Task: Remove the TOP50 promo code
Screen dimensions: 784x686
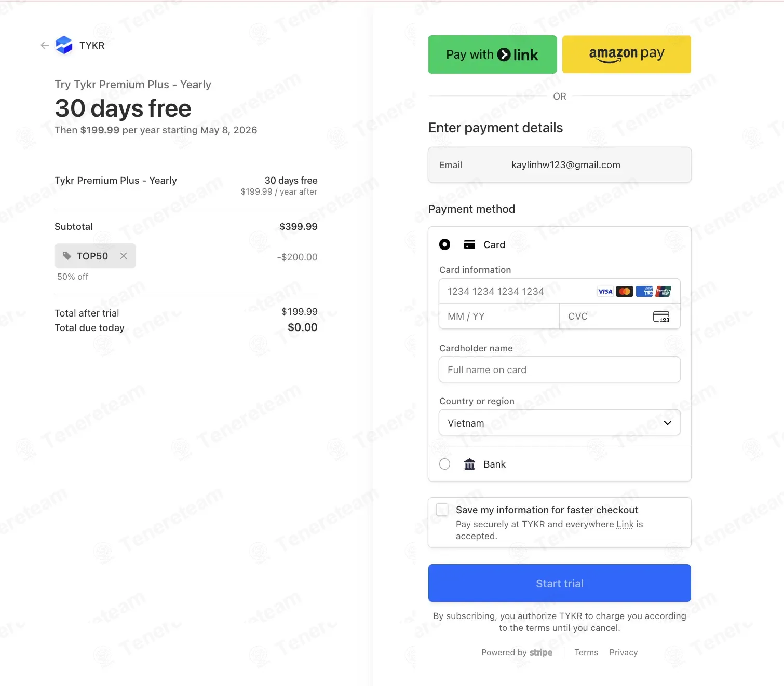Action: (x=124, y=256)
